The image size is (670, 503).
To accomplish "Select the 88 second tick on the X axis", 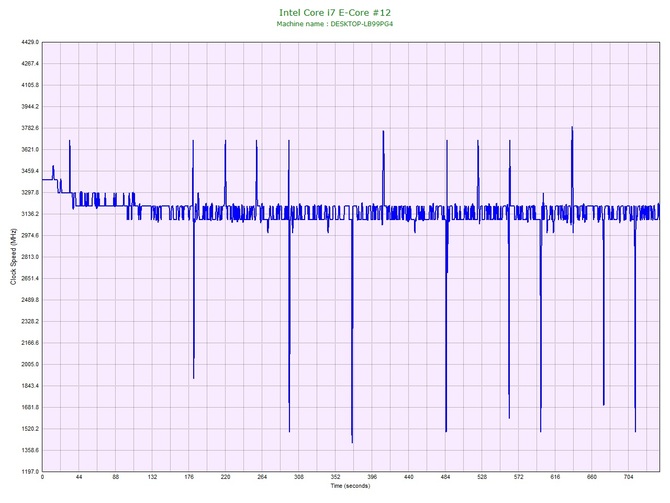I will click(116, 478).
